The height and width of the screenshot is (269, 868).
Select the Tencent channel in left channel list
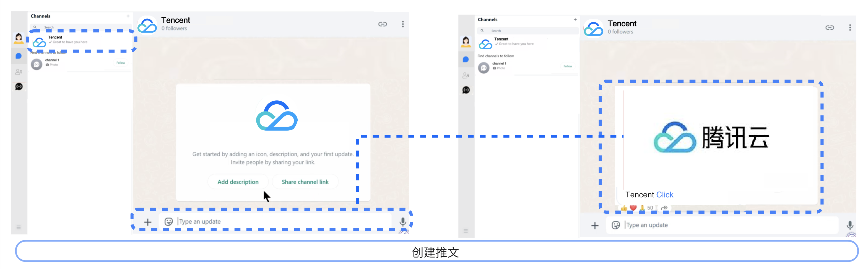pyautogui.click(x=81, y=41)
